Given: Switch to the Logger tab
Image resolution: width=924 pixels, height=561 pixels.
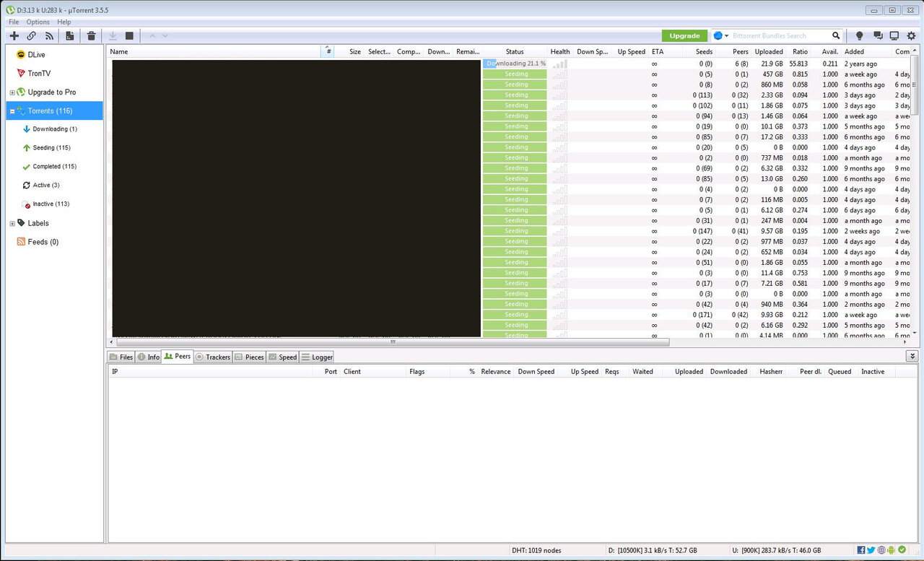Looking at the screenshot, I should click(317, 357).
